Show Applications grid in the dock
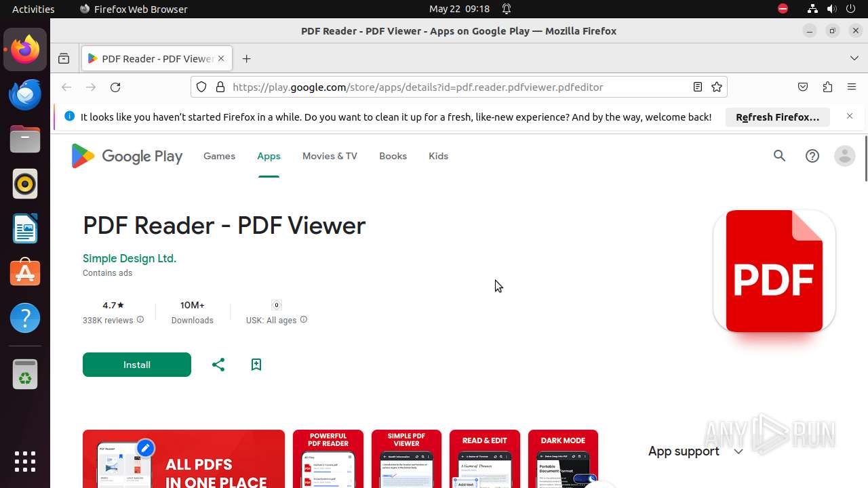Screen dimensions: 868x488 point(25,462)
